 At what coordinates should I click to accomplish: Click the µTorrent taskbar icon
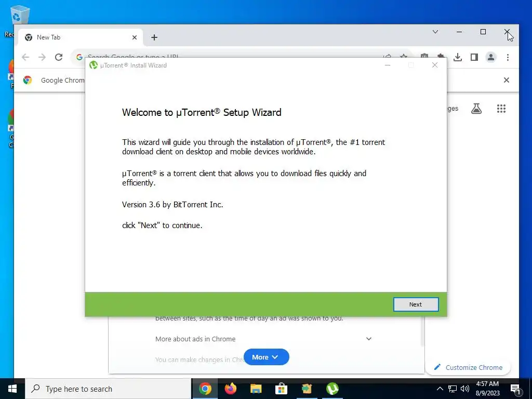coord(332,389)
